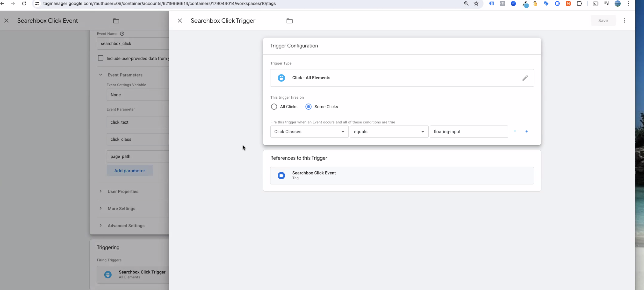View site information icon in address bar
Viewport: 644px width, 290px height.
[x=37, y=3]
